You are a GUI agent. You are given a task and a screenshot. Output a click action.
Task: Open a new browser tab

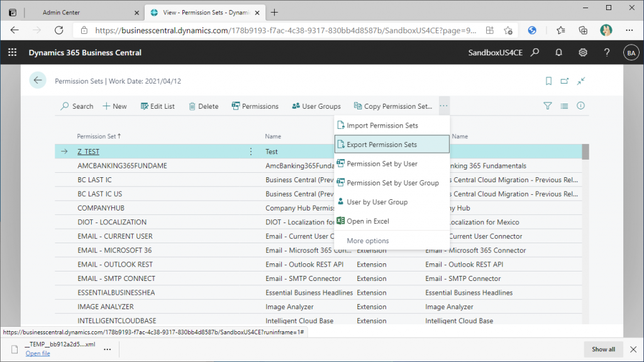tap(274, 13)
